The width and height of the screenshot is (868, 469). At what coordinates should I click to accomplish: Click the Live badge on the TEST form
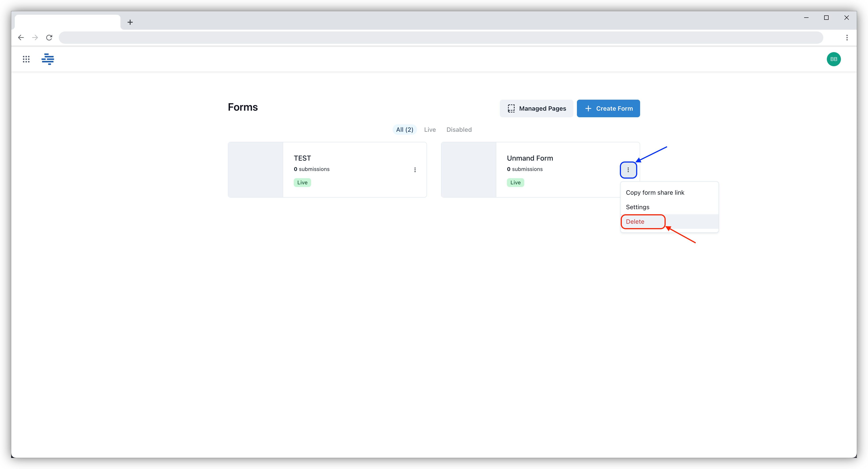pyautogui.click(x=302, y=182)
